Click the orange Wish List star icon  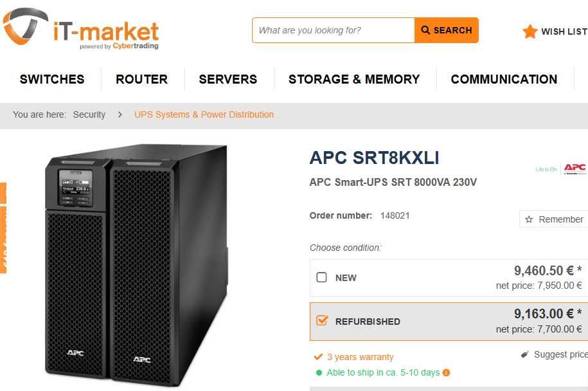(x=530, y=32)
